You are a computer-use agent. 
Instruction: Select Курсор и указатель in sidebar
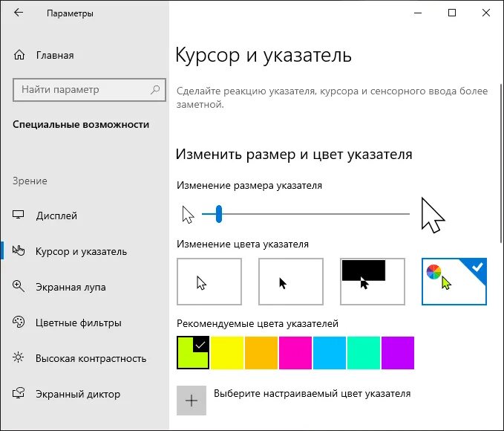click(85, 251)
